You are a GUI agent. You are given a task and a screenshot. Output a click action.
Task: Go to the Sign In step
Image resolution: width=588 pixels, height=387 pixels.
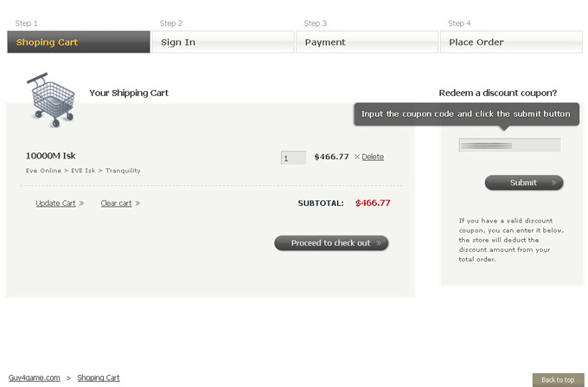pos(223,42)
